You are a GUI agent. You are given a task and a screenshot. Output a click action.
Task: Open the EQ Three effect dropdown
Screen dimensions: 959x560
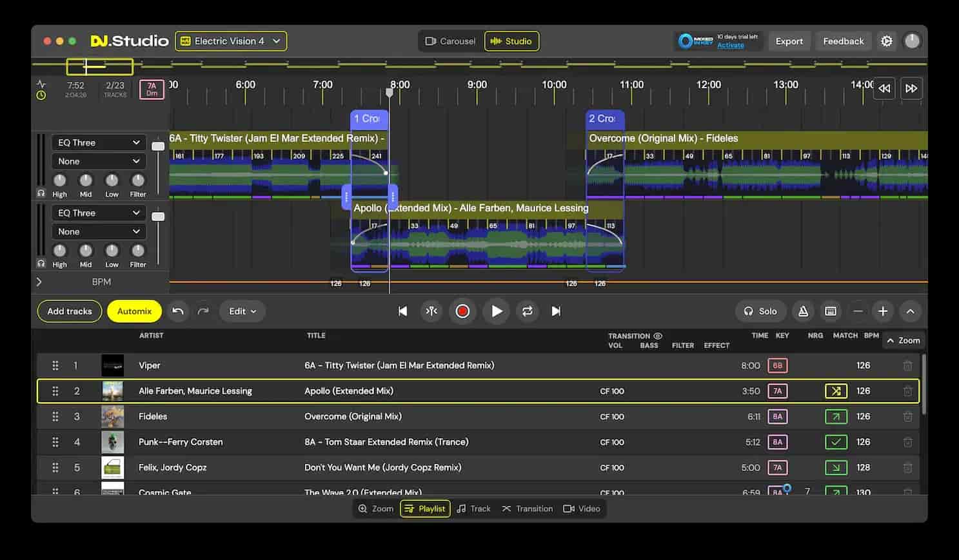pyautogui.click(x=98, y=142)
